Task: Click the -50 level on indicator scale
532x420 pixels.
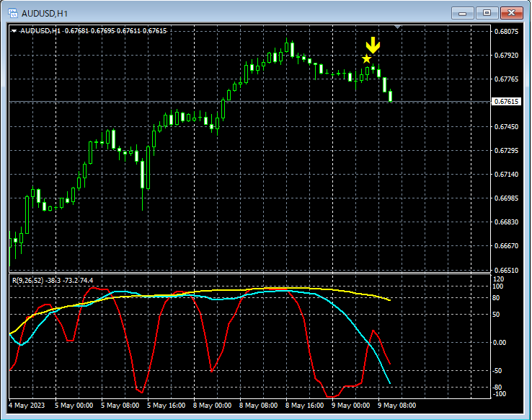Action: click(x=497, y=371)
